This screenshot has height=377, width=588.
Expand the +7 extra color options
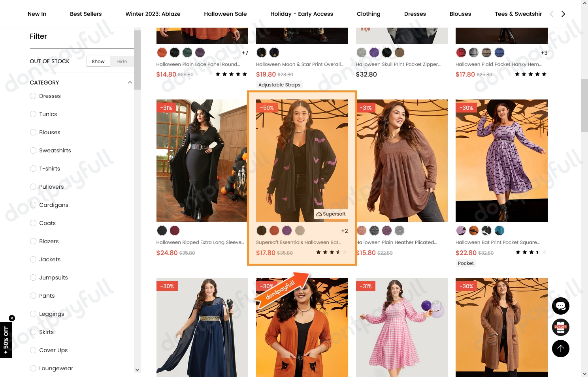click(x=245, y=53)
